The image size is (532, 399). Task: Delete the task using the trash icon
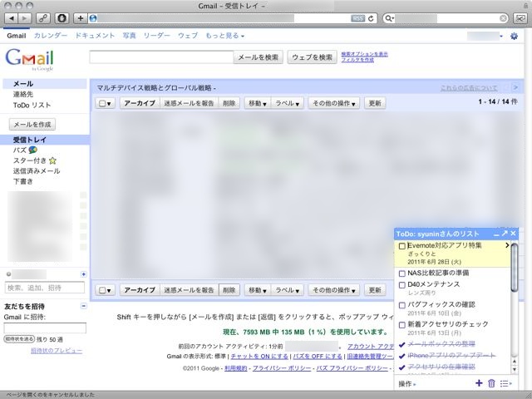[491, 383]
